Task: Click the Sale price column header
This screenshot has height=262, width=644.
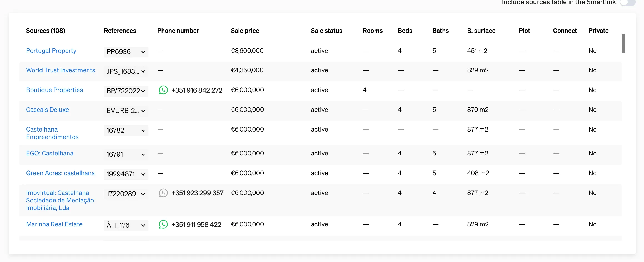Action: 245,31
